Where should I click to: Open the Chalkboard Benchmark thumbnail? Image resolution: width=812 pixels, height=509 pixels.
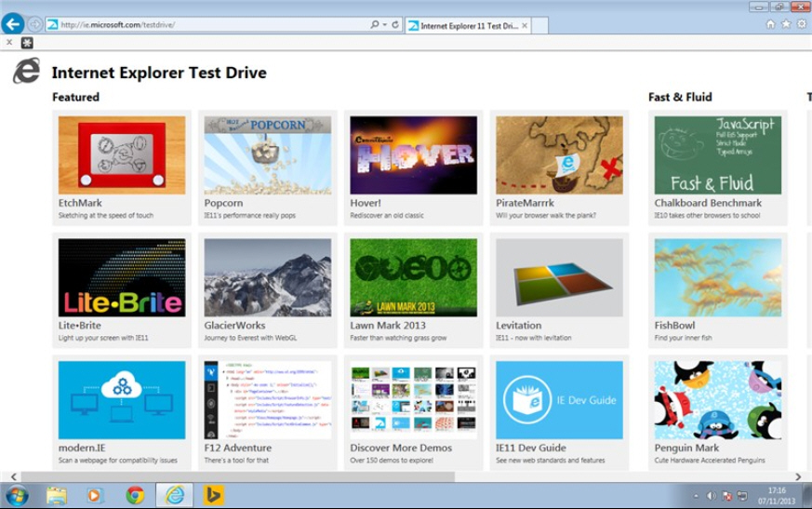718,155
